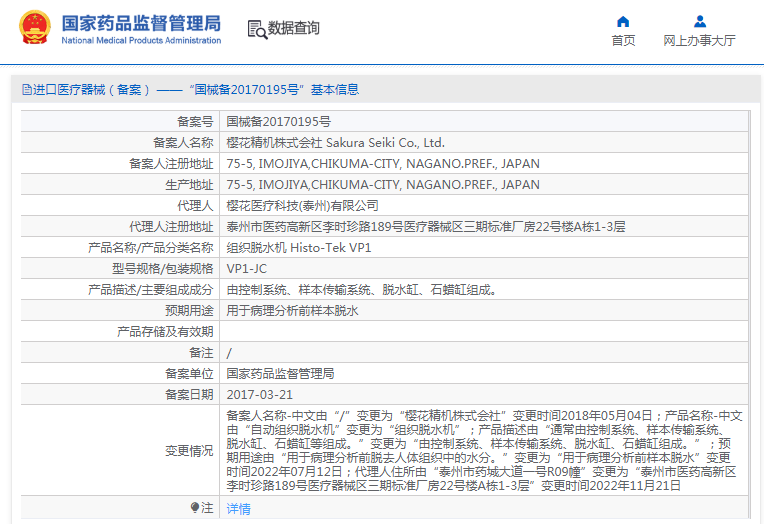The height and width of the screenshot is (524, 764).
Task: Click the 备案日期 value 2017-03-21
Action: pos(259,394)
